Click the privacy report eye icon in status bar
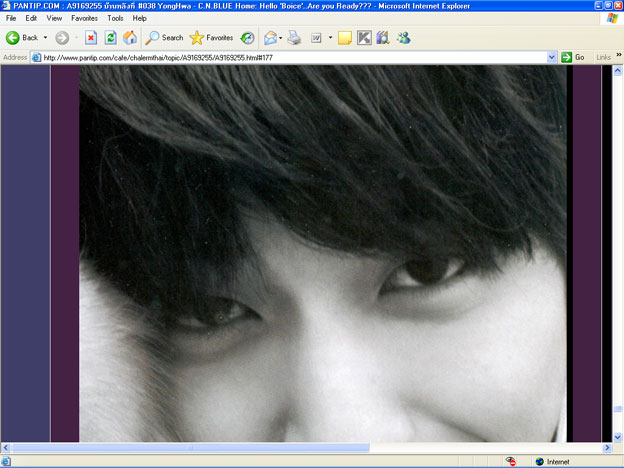The width and height of the screenshot is (624, 468). coord(511,462)
